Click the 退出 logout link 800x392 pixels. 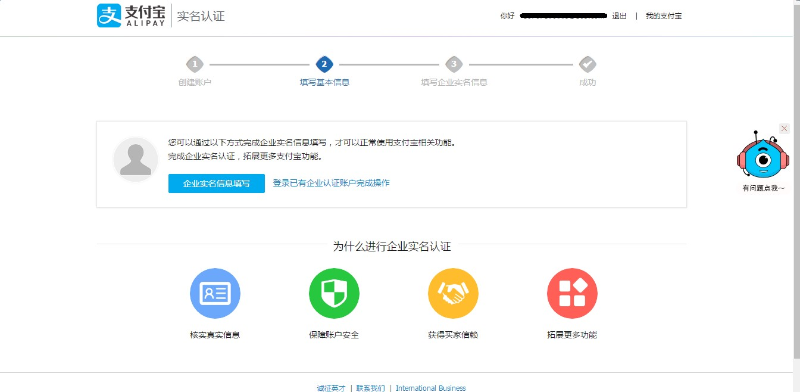click(619, 16)
